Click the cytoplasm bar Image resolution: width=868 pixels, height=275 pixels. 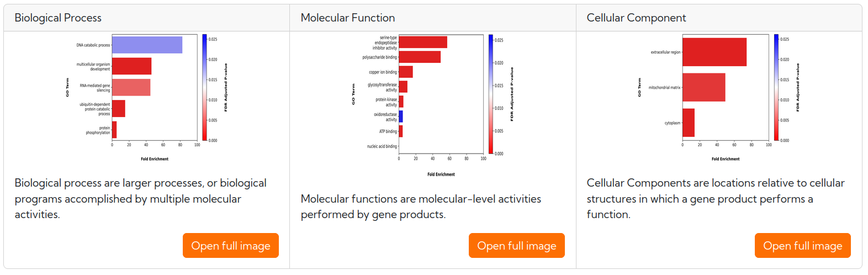point(689,123)
